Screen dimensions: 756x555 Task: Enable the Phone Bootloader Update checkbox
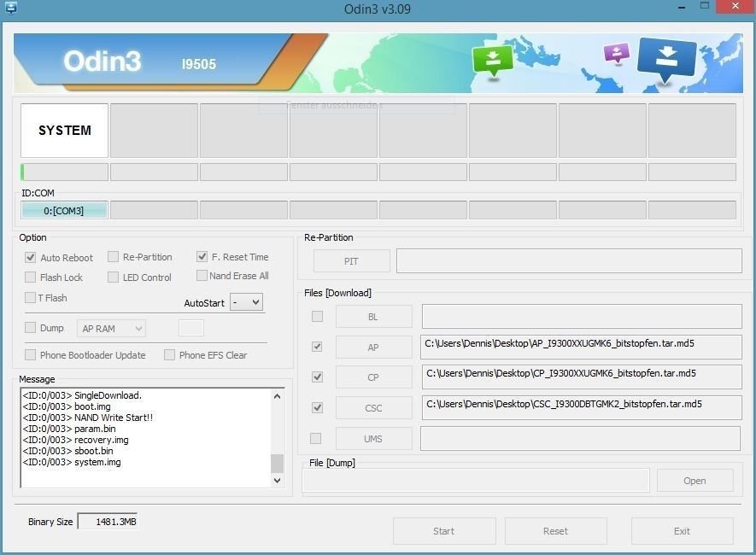click(x=30, y=355)
